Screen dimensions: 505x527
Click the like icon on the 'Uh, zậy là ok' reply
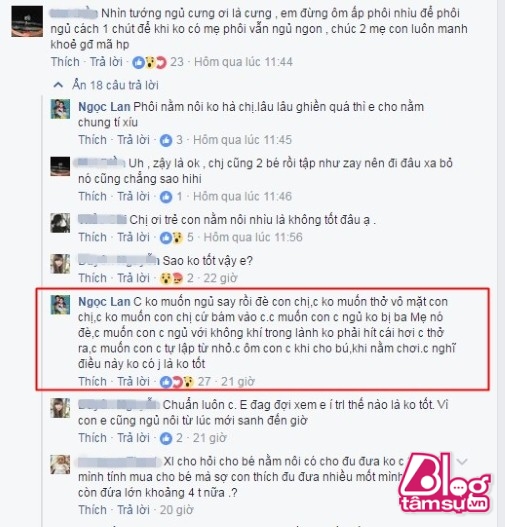coord(166,197)
